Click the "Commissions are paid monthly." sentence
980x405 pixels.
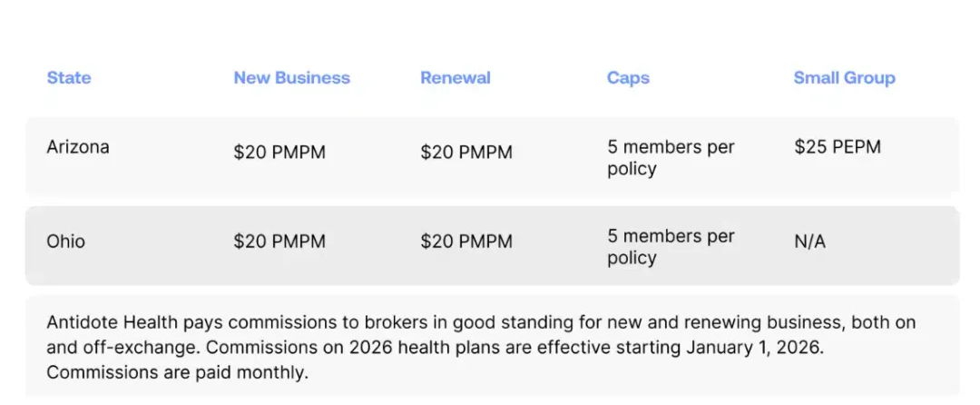click(x=178, y=372)
